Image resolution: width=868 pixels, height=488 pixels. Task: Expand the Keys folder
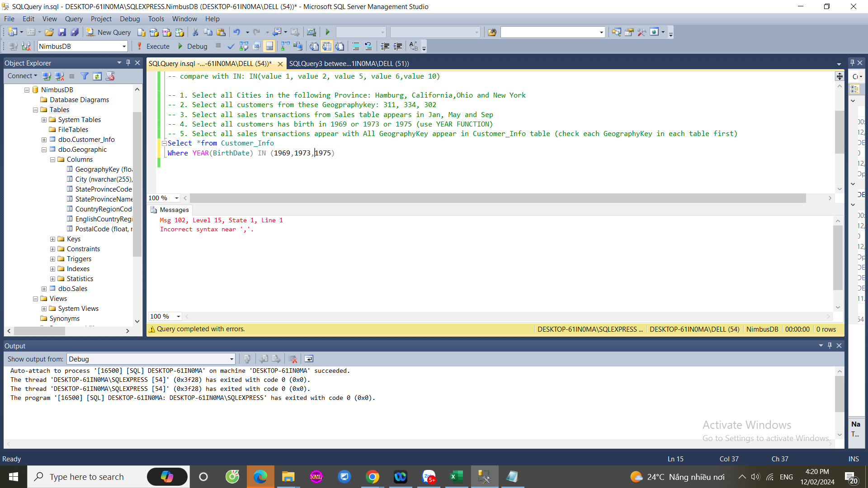(52, 239)
